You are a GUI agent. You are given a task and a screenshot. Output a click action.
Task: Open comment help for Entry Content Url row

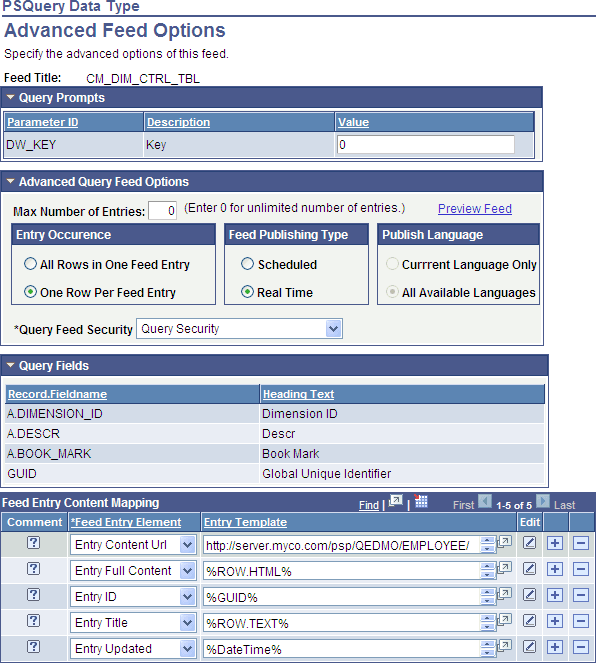[33, 542]
